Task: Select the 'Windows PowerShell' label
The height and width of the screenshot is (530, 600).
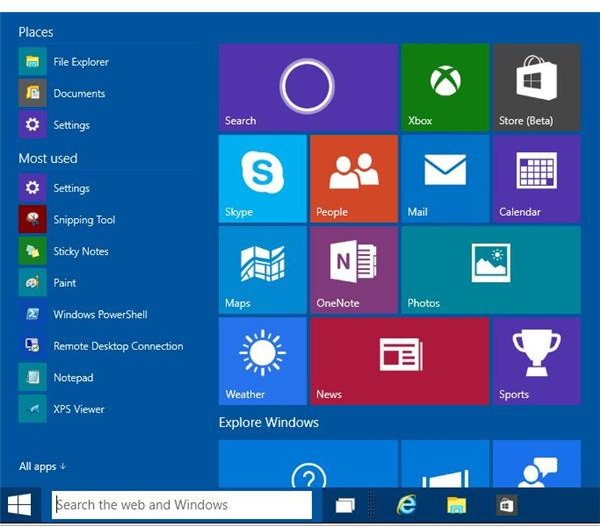Action: coord(100,315)
